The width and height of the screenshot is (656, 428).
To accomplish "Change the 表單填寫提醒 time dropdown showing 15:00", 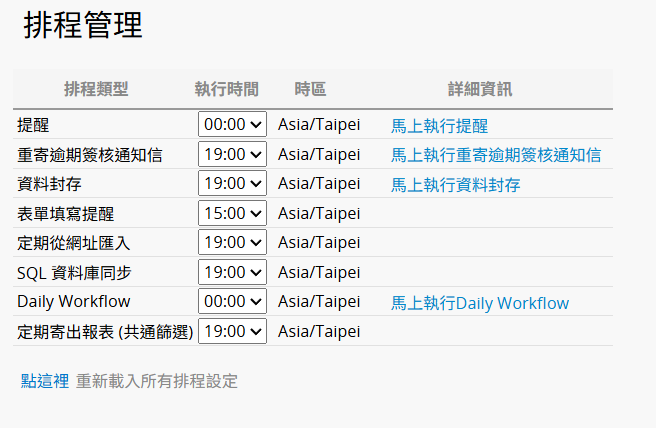I will [x=232, y=213].
